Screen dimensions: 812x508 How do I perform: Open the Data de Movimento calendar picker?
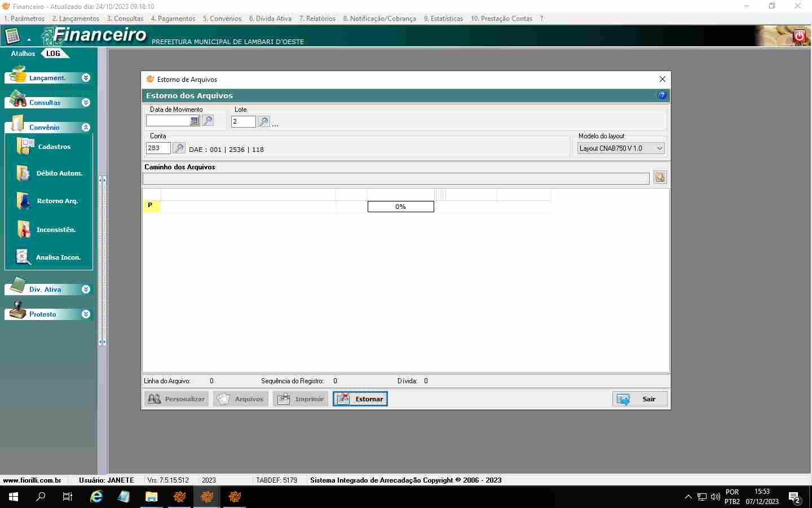(x=194, y=121)
